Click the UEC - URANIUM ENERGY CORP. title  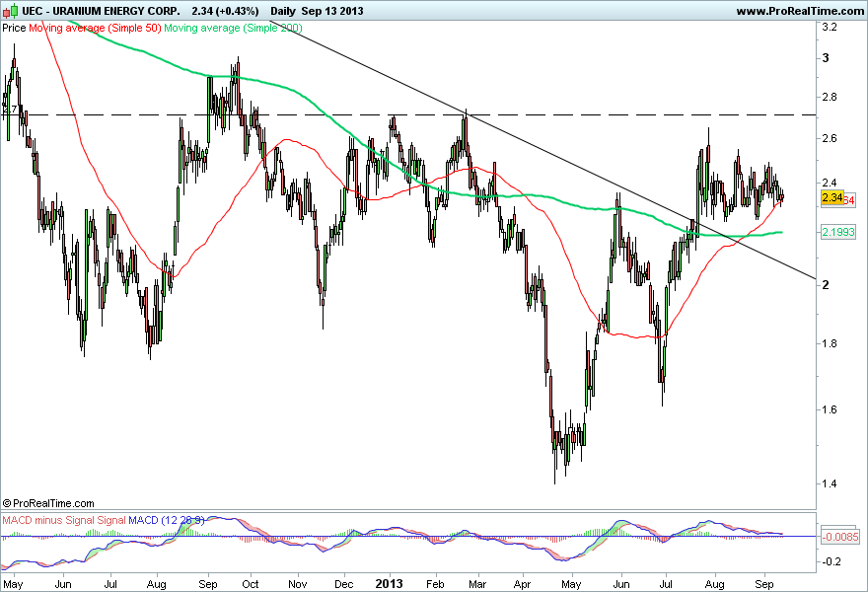pyautogui.click(x=101, y=11)
